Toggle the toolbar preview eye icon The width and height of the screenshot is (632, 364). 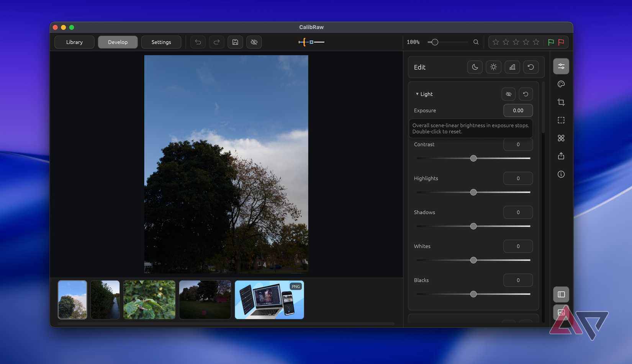(x=254, y=42)
